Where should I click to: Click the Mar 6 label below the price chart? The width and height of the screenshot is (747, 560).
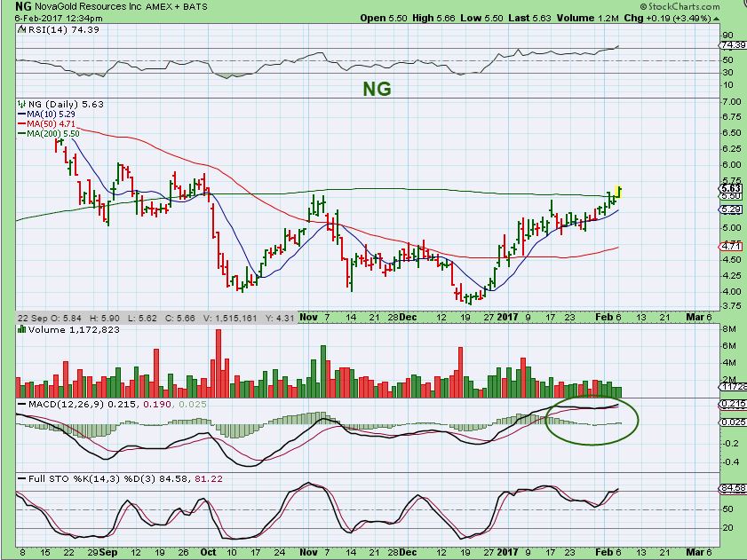pos(698,317)
